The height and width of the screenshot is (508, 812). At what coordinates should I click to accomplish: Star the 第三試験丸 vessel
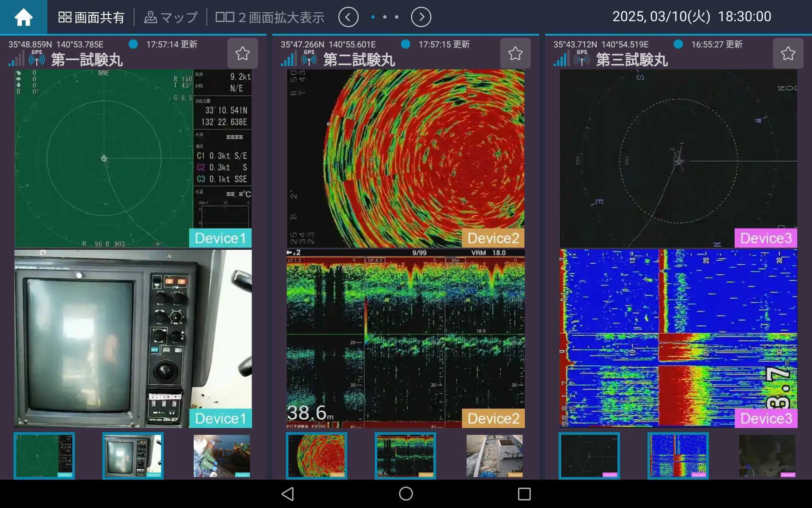pyautogui.click(x=787, y=53)
